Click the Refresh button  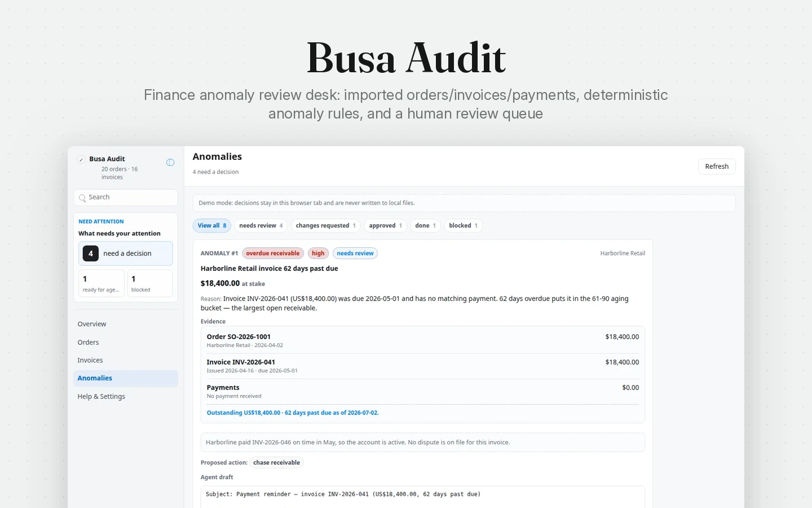coord(717,167)
